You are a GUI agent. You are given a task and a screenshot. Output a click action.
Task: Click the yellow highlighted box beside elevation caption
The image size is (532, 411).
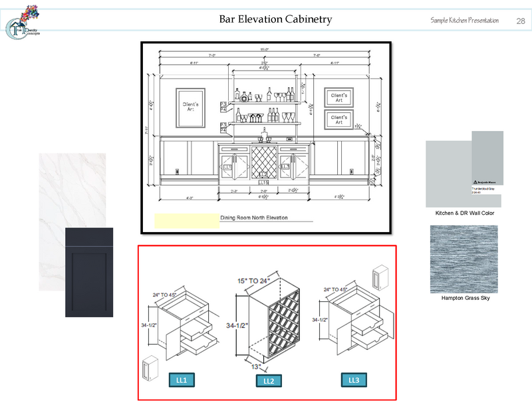pyautogui.click(x=187, y=221)
